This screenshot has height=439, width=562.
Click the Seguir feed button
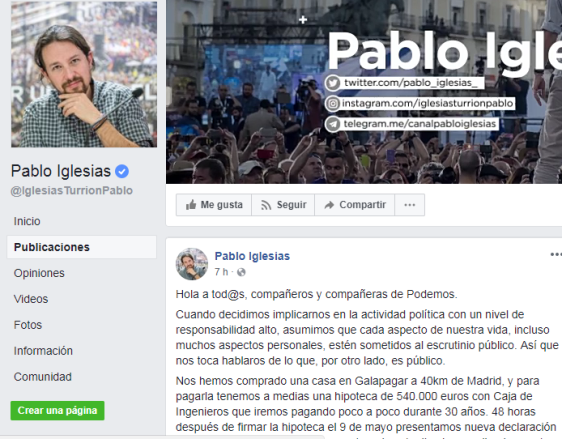click(x=283, y=205)
